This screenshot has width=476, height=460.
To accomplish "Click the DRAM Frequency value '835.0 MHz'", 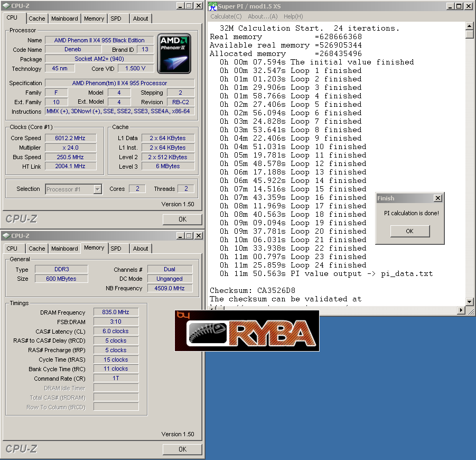I will click(x=116, y=312).
